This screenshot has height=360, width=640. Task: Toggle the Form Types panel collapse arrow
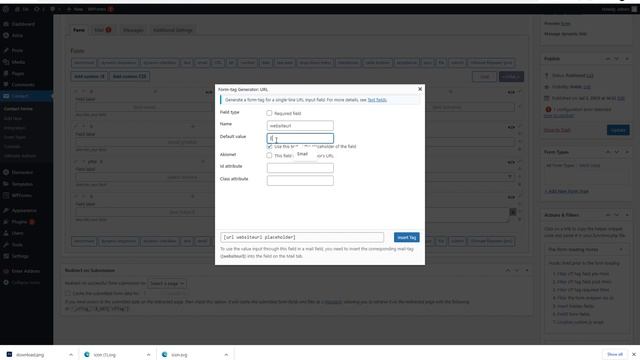pos(627,152)
